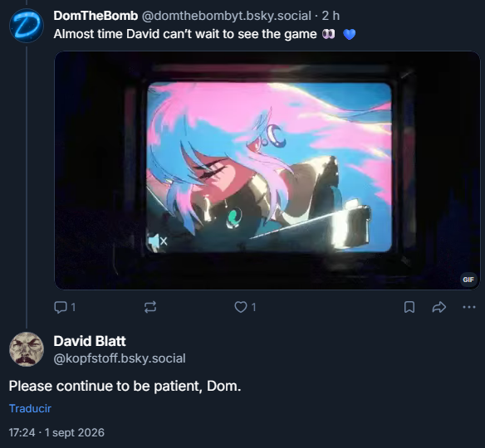Open DomTheBomb's blue D avatar
Viewport: 485px width, 448px height.
[x=26, y=26]
